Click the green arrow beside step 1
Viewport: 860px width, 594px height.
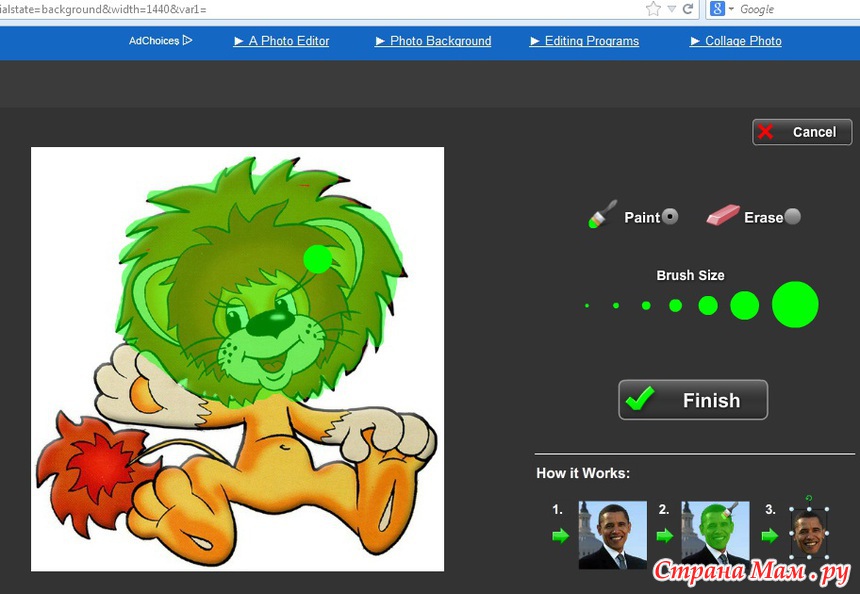tap(561, 535)
